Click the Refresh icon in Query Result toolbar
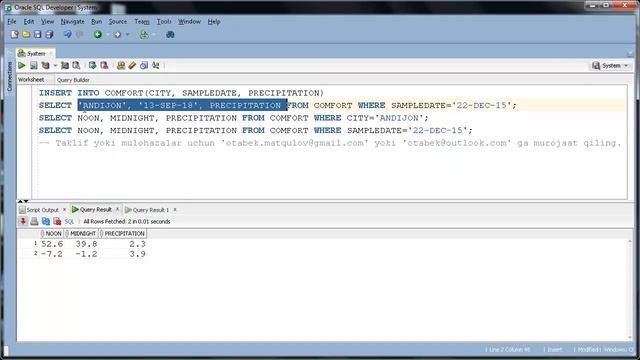 click(x=46, y=221)
